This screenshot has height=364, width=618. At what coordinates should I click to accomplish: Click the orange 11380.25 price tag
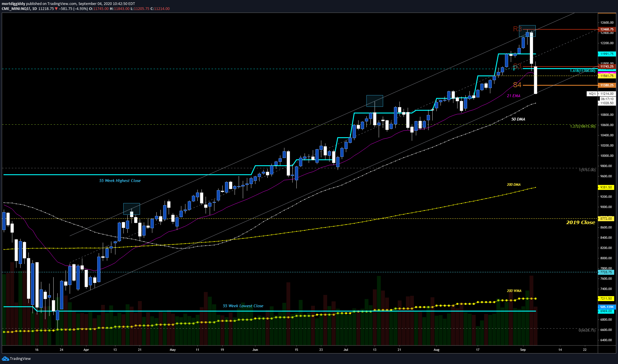coord(607,85)
